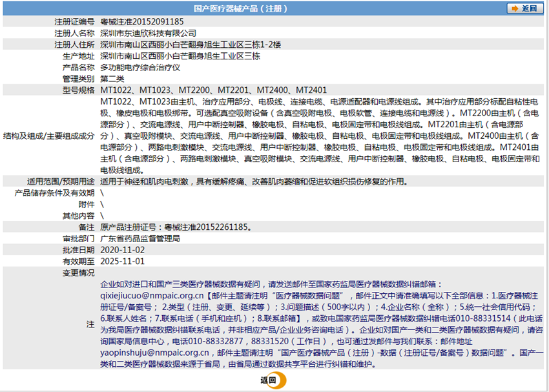Click the bottom 返回 button with orange circle
The height and width of the screenshot is (392, 549).
pyautogui.click(x=273, y=380)
